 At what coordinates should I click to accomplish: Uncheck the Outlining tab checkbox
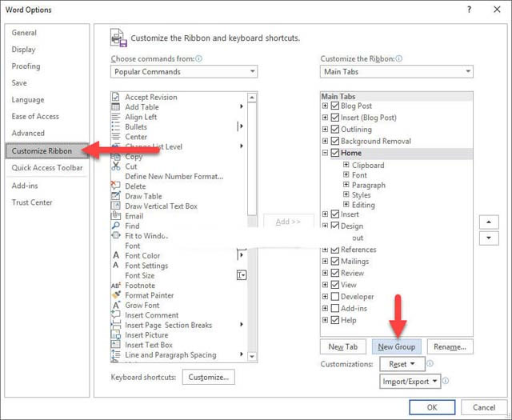click(334, 130)
